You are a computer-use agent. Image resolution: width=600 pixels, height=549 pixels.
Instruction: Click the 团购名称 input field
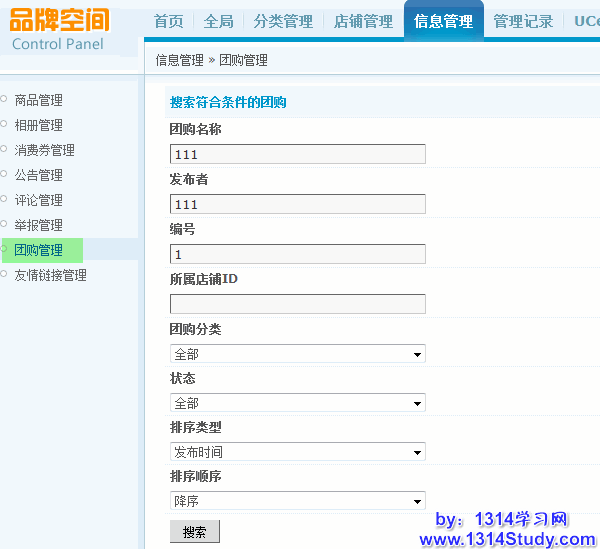pyautogui.click(x=297, y=154)
